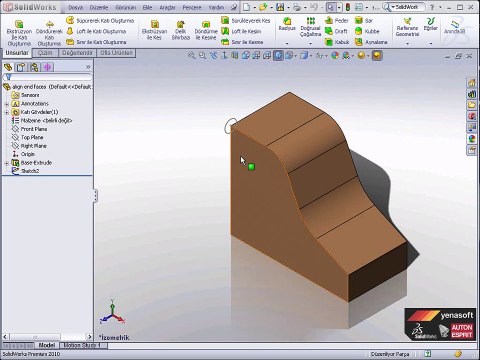Image resolution: width=480 pixels, height=360 pixels.
Task: Open the Dosya menu
Action: (x=76, y=7)
